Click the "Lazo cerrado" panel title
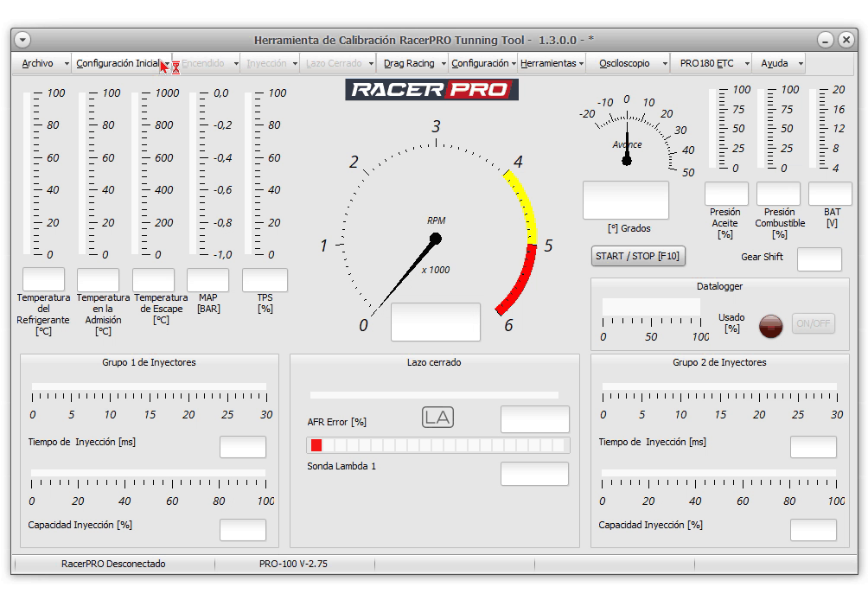Screen dimensions: 868x600 434,362
